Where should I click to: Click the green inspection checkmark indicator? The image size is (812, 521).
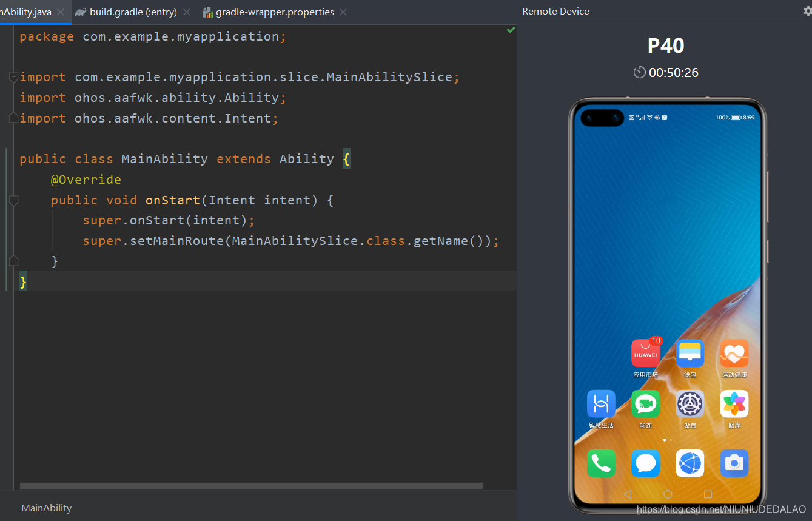click(511, 30)
